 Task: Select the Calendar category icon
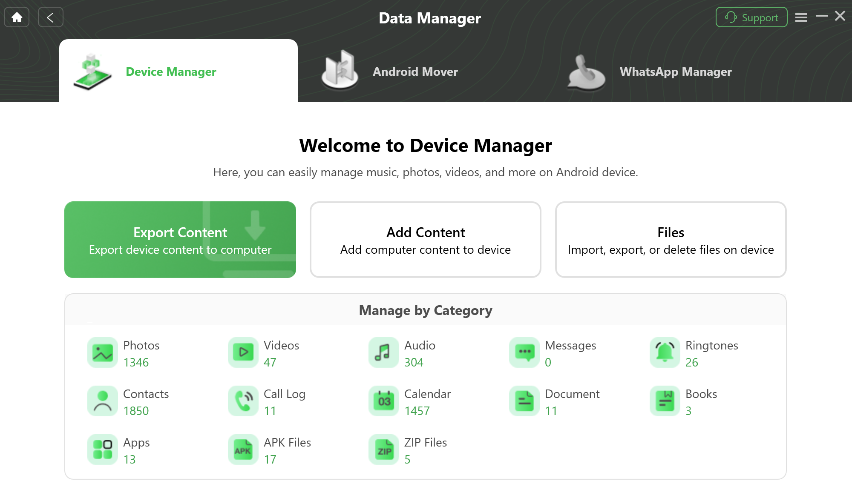click(x=383, y=401)
